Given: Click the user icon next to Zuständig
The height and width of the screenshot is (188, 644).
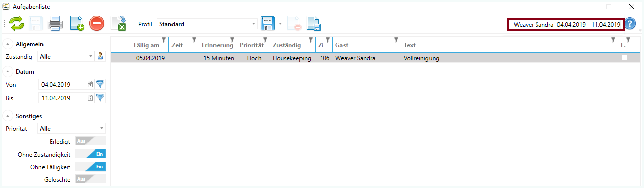Looking at the screenshot, I should tap(100, 56).
